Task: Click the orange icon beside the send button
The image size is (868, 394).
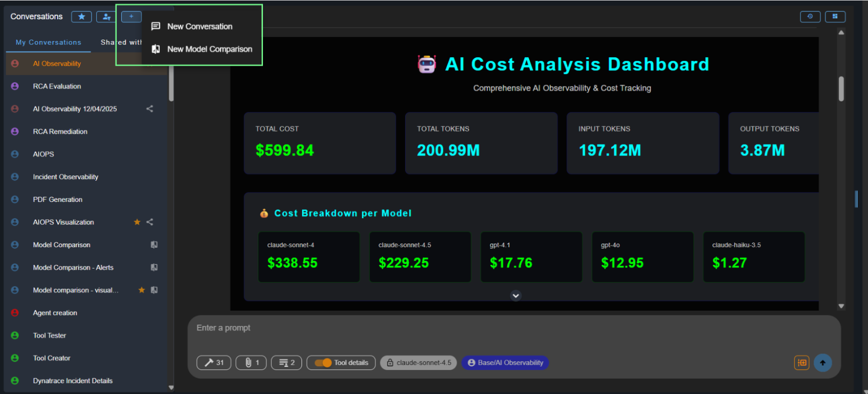Action: 801,363
